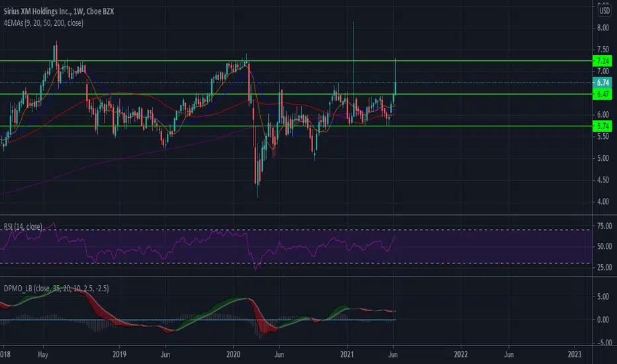The height and width of the screenshot is (364, 617).
Task: Click the 2021 time axis label
Action: (x=347, y=355)
